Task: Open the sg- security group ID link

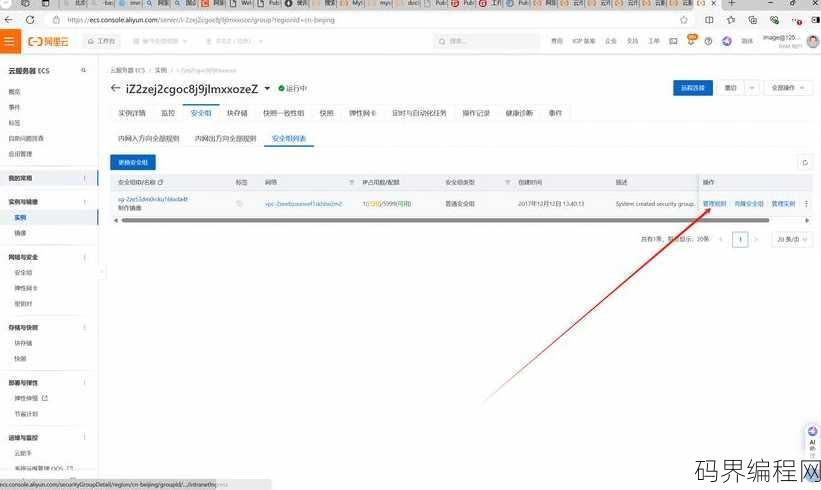Action: click(152, 199)
